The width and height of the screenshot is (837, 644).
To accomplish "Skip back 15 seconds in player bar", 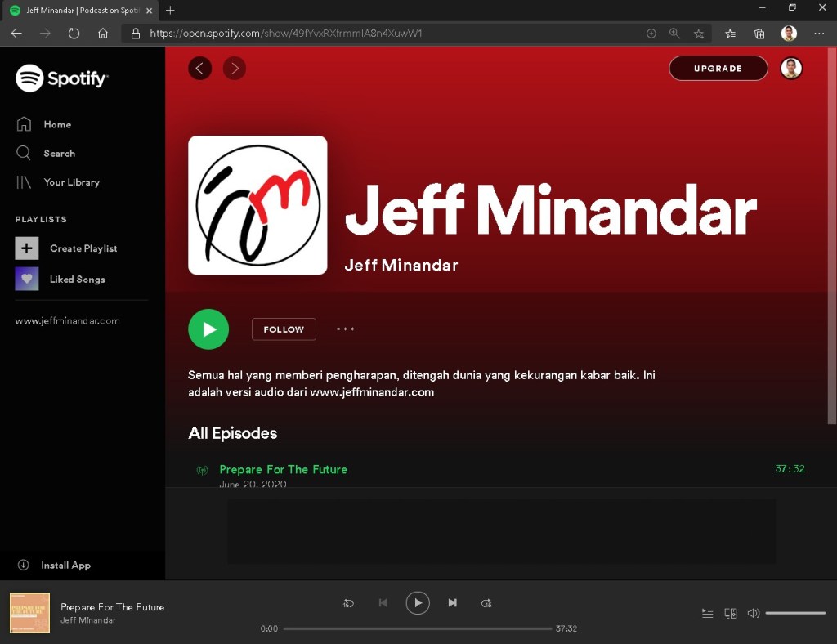I will [x=348, y=603].
